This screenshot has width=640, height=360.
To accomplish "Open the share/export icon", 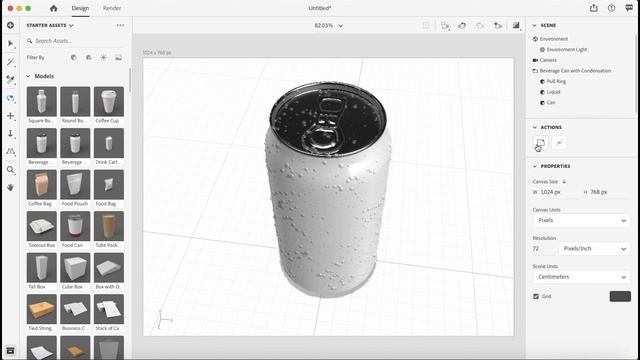I will (594, 8).
